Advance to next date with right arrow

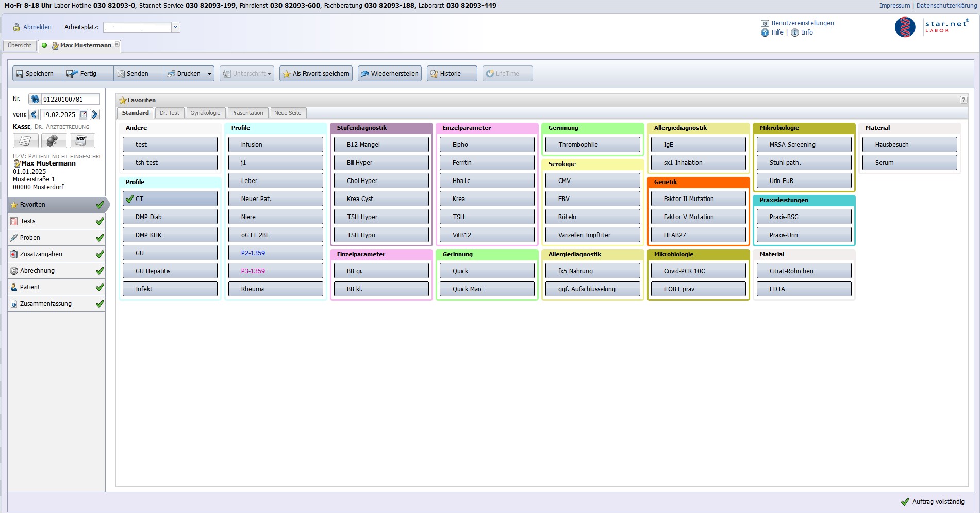(95, 114)
